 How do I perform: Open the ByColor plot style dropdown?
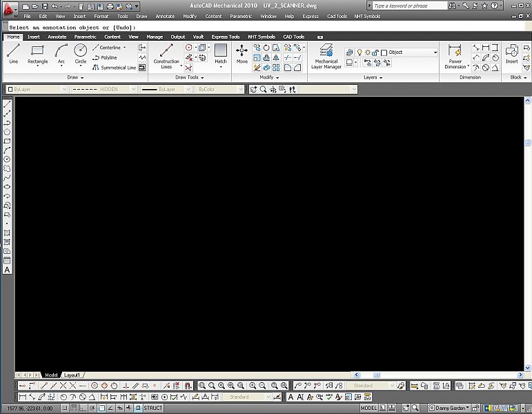[241, 89]
